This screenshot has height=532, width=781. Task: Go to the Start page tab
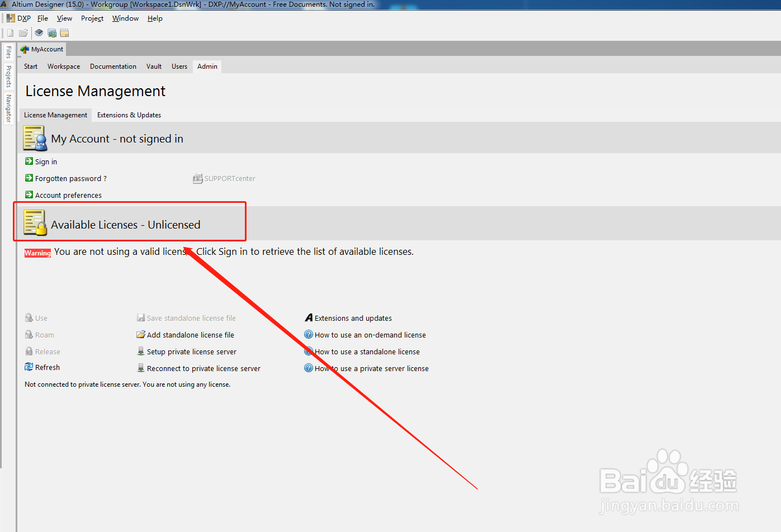31,66
